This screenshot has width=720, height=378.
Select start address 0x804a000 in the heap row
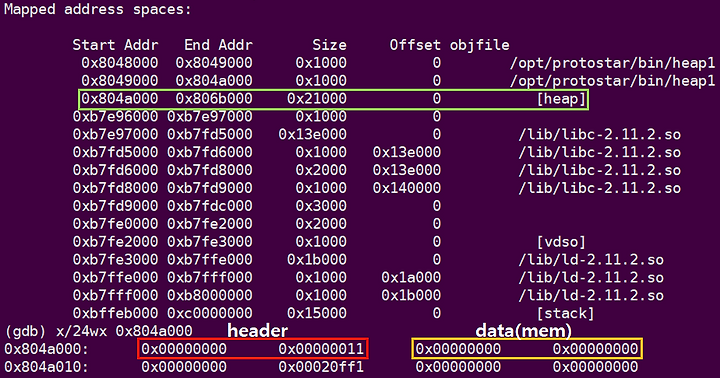[x=119, y=99]
